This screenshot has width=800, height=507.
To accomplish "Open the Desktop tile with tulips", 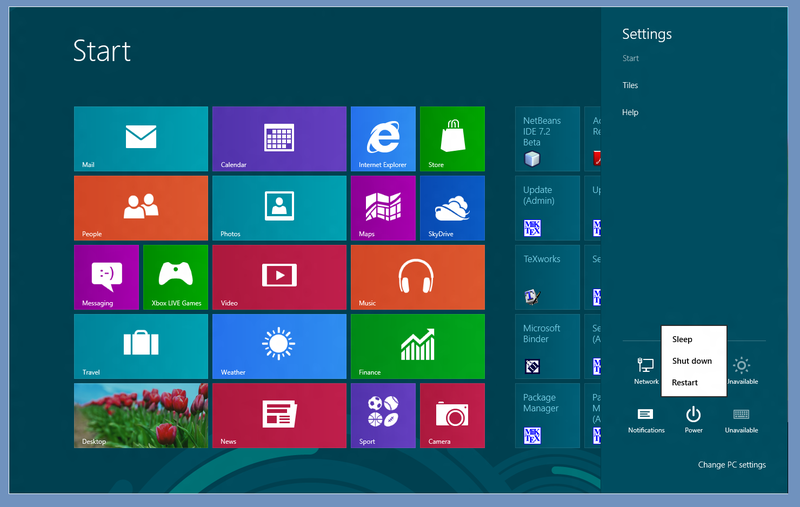I will (141, 415).
